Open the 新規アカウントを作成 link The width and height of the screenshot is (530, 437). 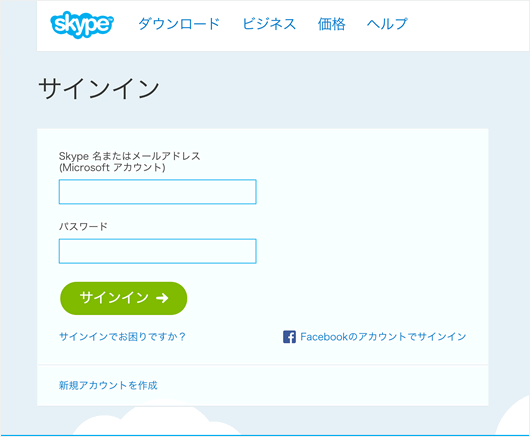click(108, 385)
